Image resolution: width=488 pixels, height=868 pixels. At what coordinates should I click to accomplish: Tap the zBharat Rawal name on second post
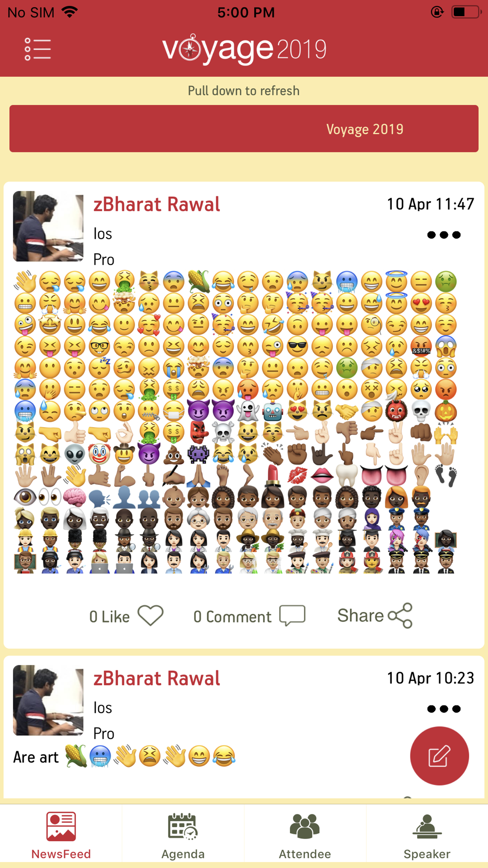click(x=157, y=678)
